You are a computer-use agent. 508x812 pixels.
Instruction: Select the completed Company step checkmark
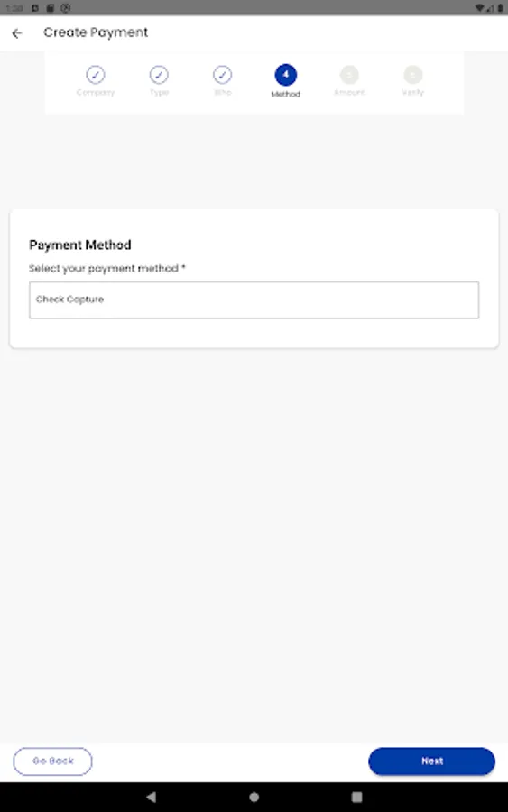(96, 75)
